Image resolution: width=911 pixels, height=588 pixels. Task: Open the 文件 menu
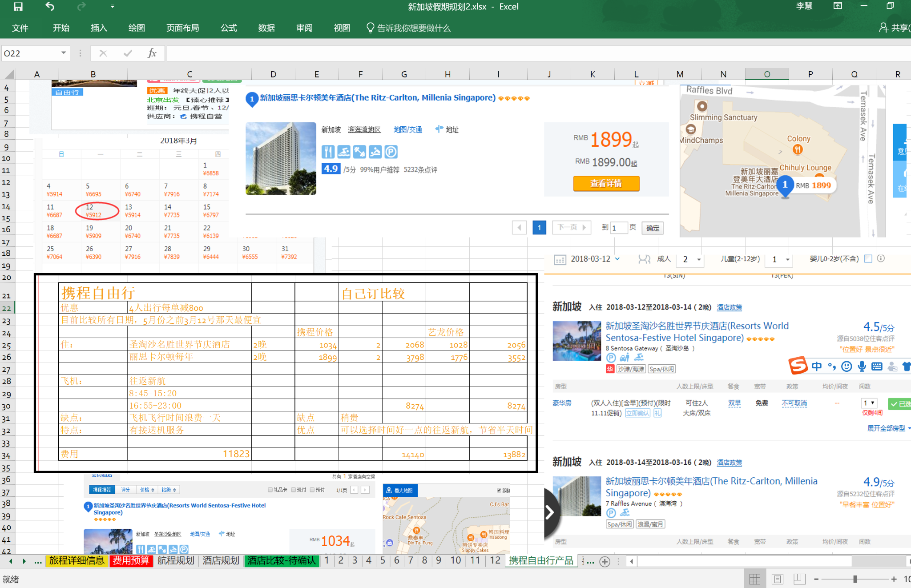[x=20, y=28]
